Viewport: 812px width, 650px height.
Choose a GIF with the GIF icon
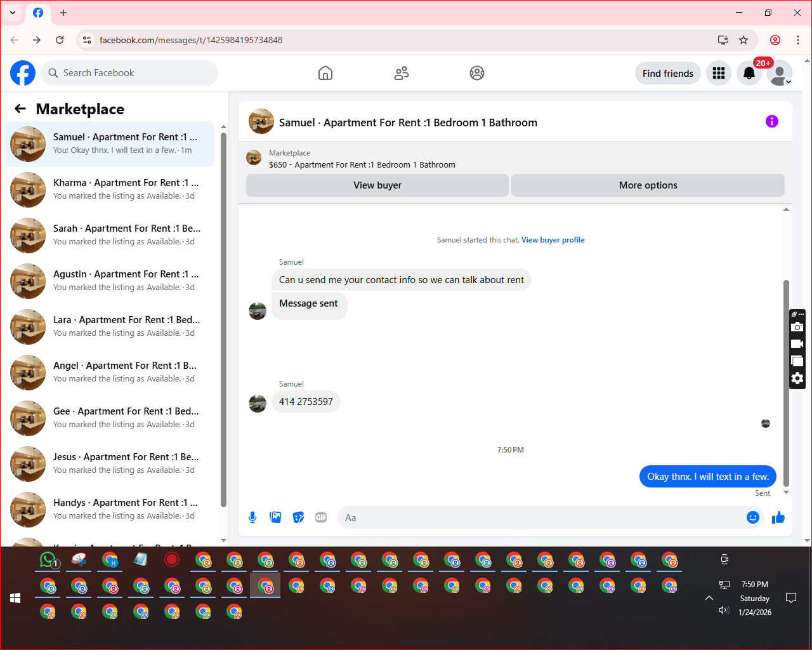coord(321,517)
